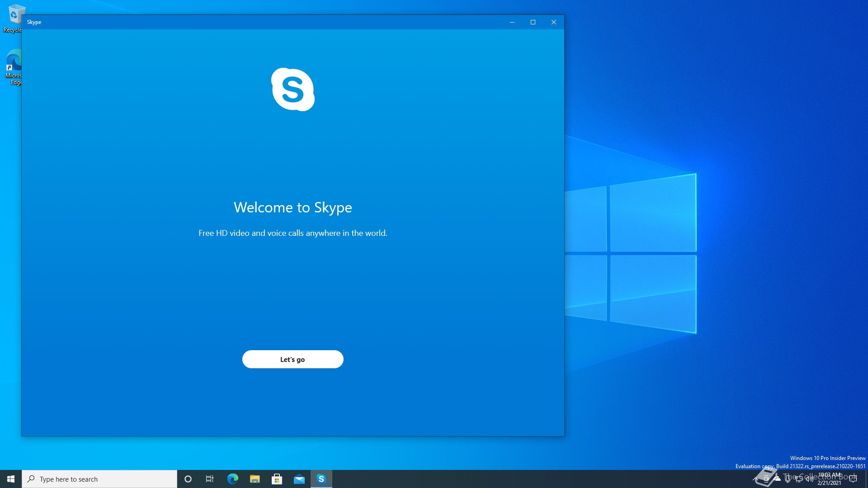Launch Microsoft Edge from the taskbar

tap(232, 479)
